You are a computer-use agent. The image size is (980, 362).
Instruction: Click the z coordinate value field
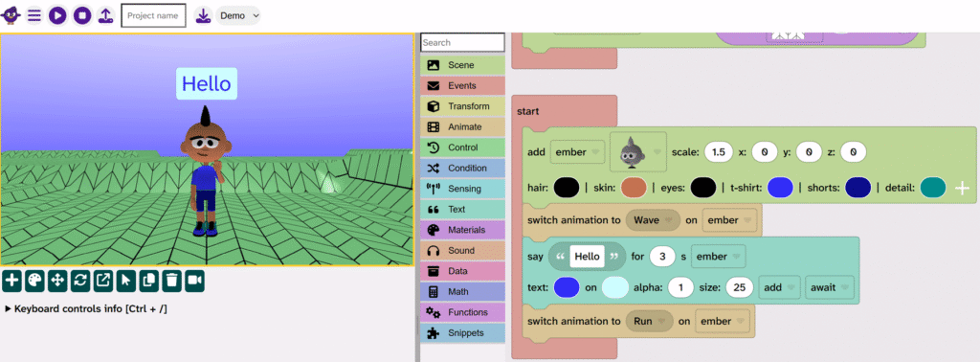(853, 152)
